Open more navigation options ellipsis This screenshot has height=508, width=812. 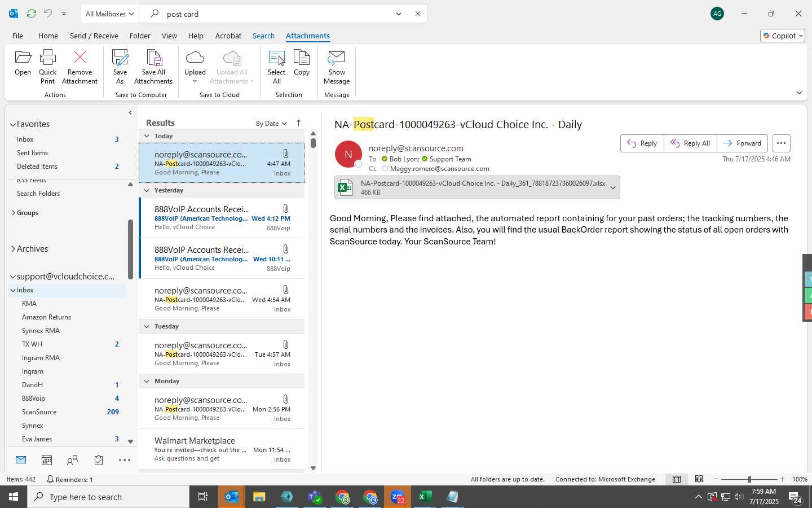(x=125, y=460)
